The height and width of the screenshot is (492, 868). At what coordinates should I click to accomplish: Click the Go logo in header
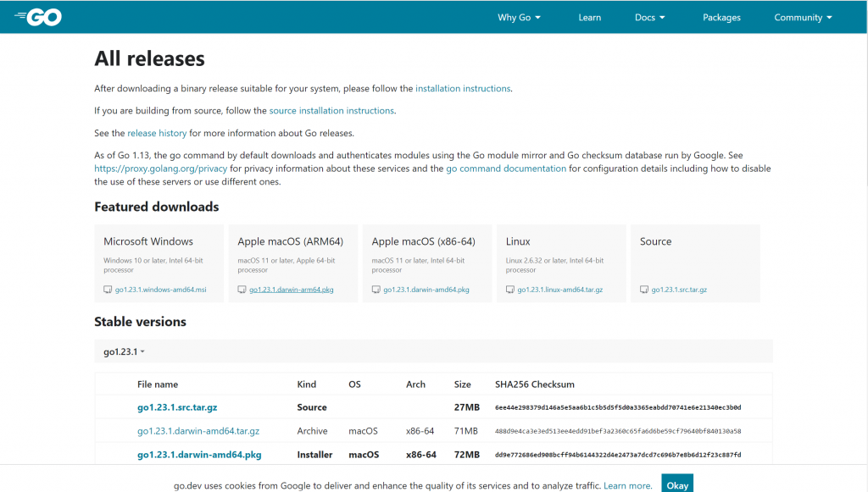click(x=38, y=17)
